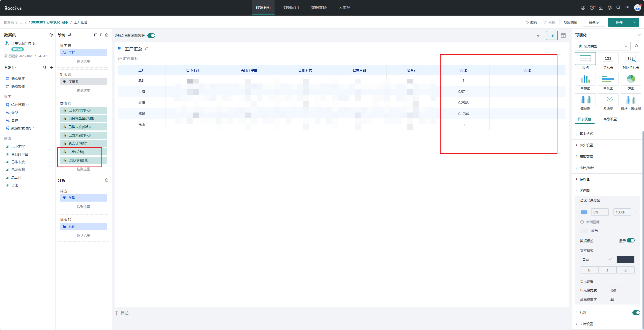Clear the 分析 panel with the eraser icon
This screenshot has width=644, height=330.
106,180
